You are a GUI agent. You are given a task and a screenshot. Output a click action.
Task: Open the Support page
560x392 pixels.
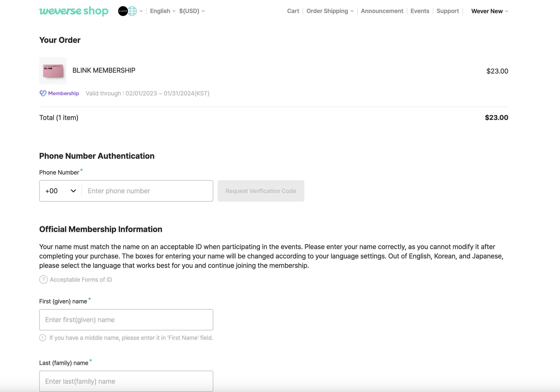pyautogui.click(x=447, y=11)
